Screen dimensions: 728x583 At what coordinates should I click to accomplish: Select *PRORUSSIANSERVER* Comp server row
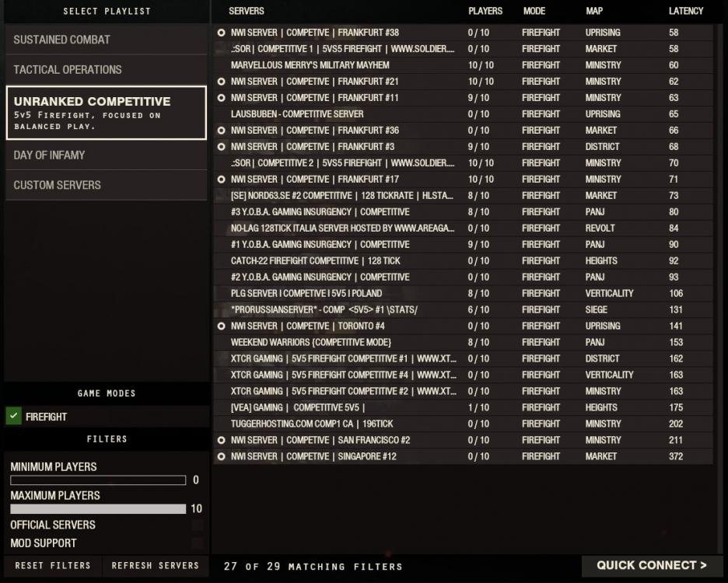point(463,309)
